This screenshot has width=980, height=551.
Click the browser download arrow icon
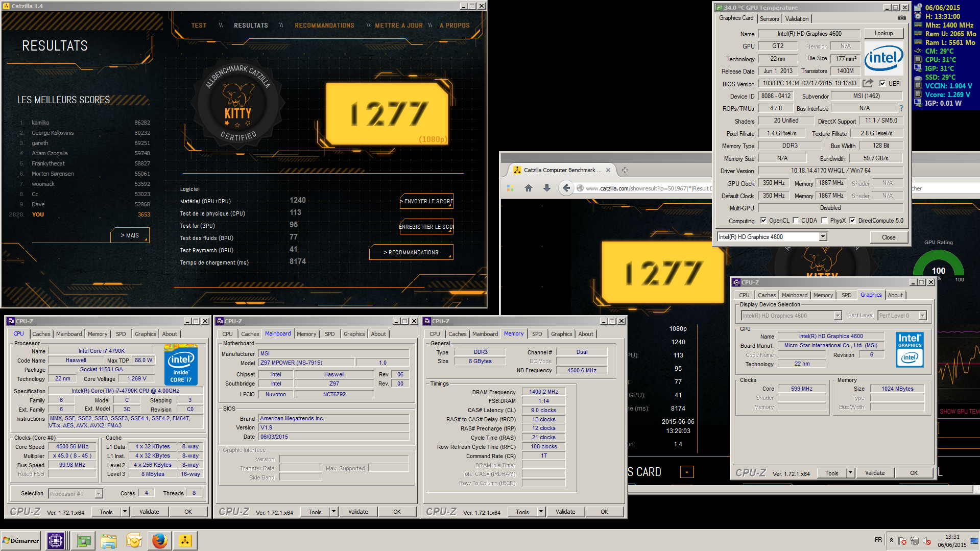[547, 188]
